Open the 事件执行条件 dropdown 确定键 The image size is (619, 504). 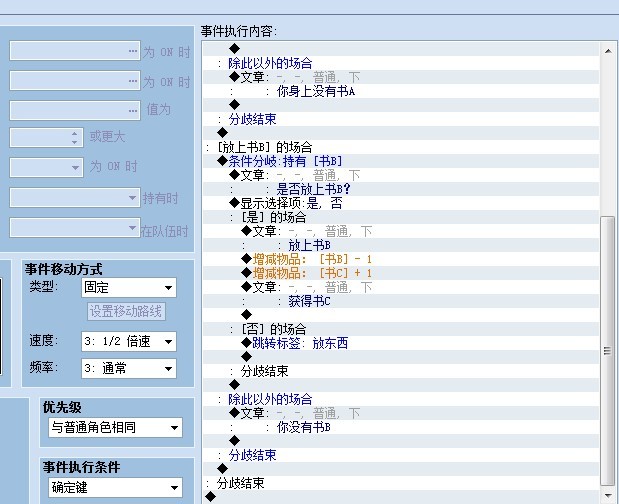coord(115,488)
